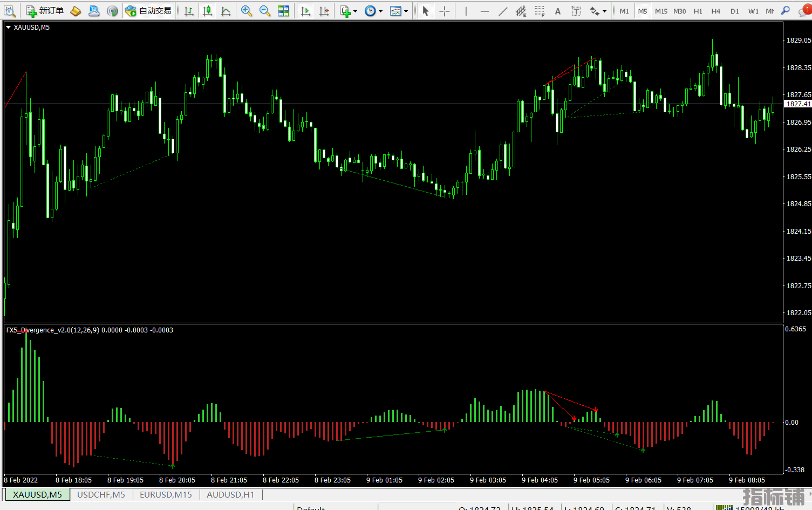
Task: Select the crosshair tool
Action: (x=444, y=11)
